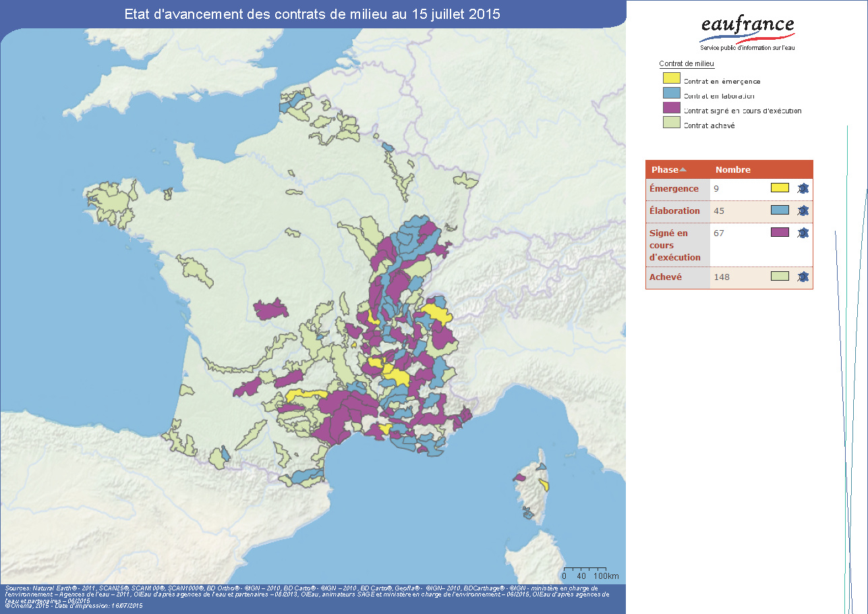Click the sort arrow beside Phase header

tap(683, 169)
